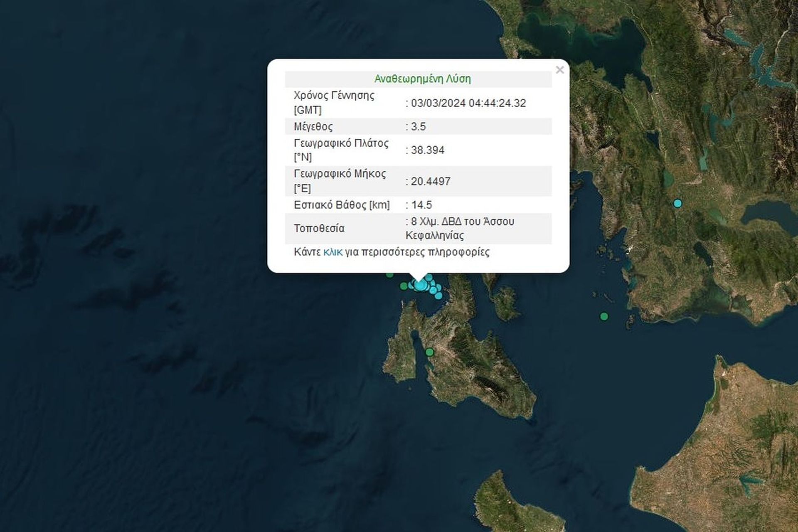This screenshot has height=532, width=798.
Task: Select the cyan earthquake marker on the mainland
Action: click(677, 203)
